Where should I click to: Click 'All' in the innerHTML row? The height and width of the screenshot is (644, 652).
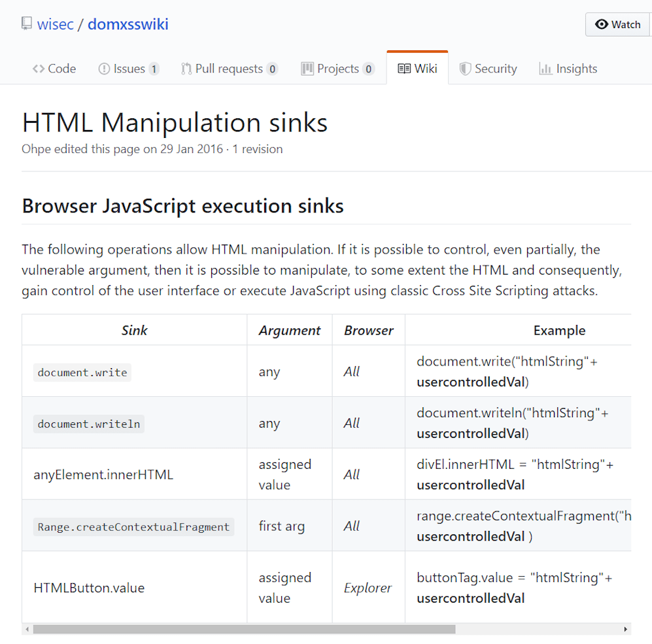pyautogui.click(x=351, y=475)
